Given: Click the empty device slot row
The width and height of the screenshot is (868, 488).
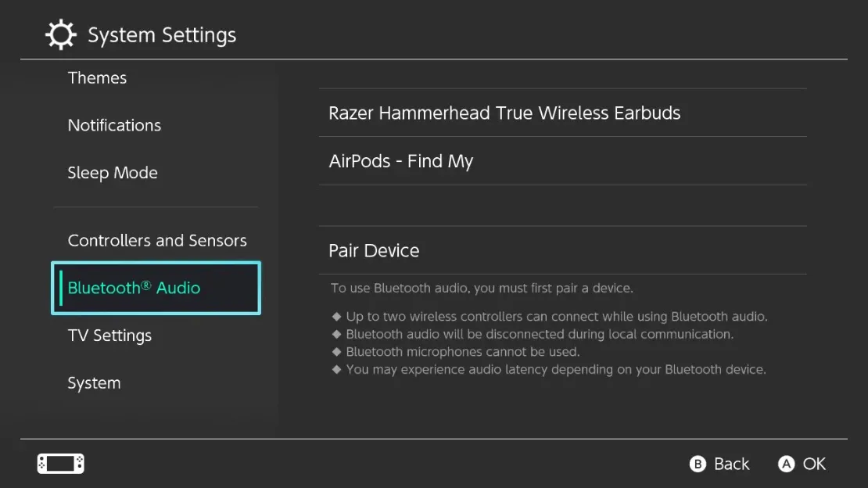Looking at the screenshot, I should coord(563,205).
